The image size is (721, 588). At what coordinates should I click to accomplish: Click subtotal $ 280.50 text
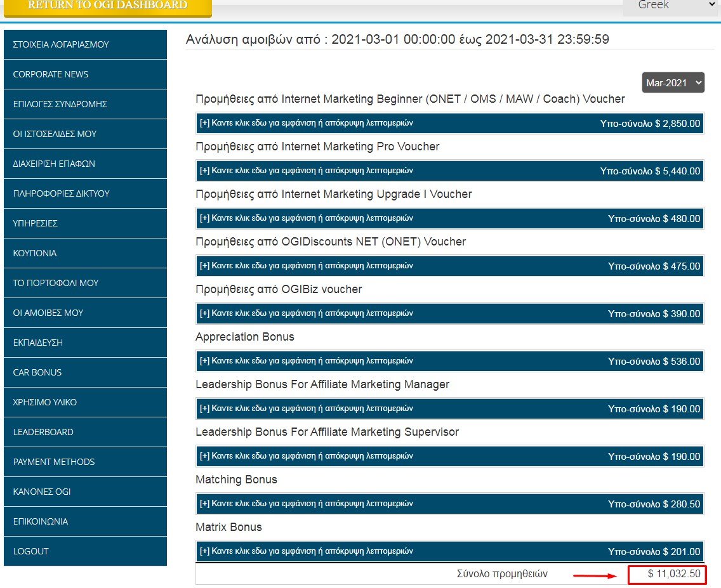coord(654,504)
